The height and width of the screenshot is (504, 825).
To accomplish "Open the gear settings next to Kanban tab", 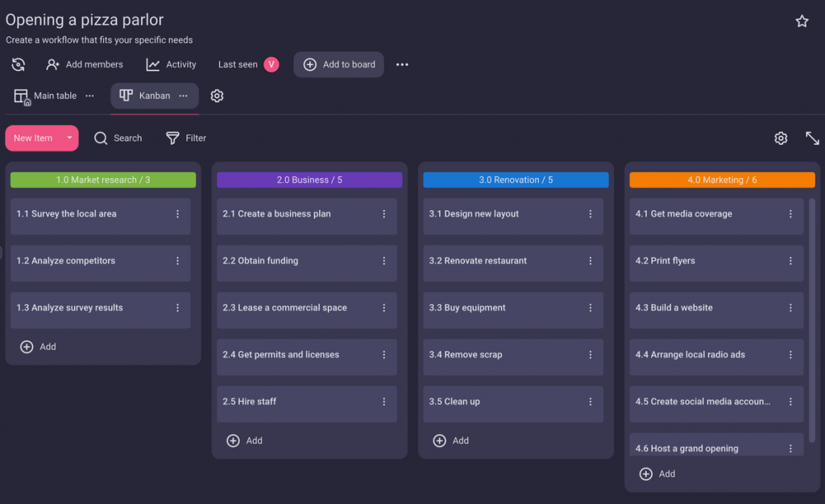I will (217, 96).
